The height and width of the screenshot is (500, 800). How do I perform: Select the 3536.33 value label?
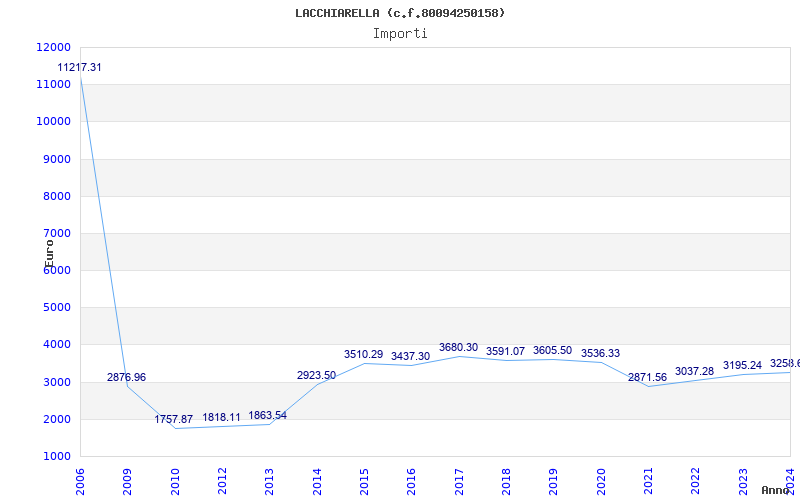(x=600, y=353)
